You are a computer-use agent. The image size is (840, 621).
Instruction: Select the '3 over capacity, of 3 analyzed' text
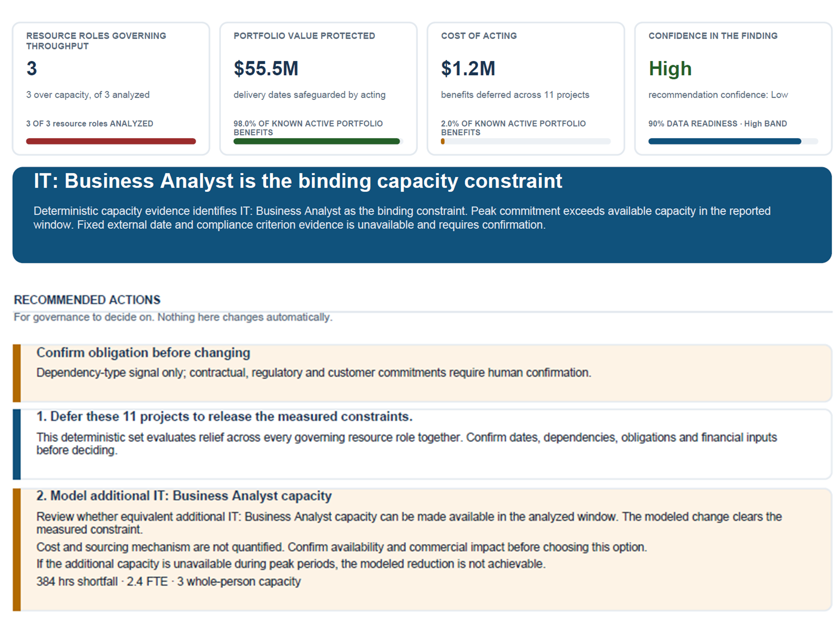[x=88, y=95]
